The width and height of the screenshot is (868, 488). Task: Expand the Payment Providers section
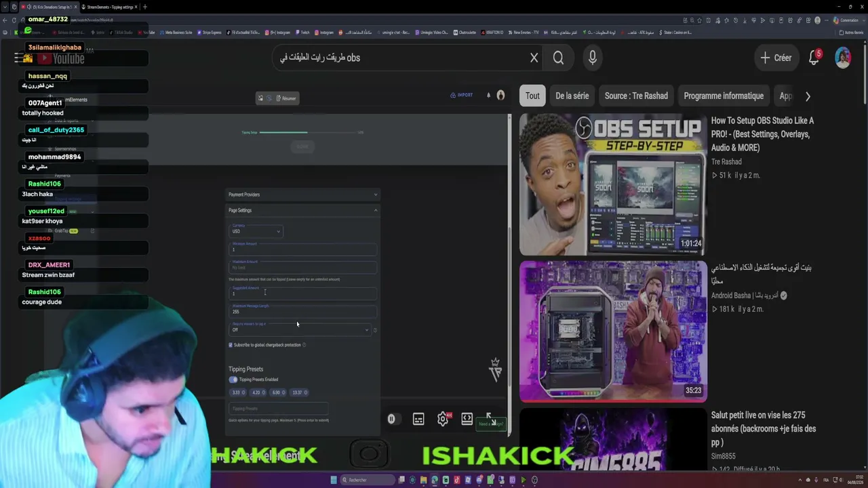pos(302,195)
